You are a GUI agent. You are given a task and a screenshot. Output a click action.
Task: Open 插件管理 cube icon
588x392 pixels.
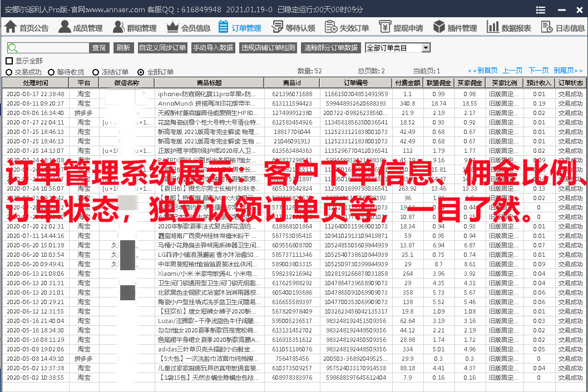click(439, 27)
